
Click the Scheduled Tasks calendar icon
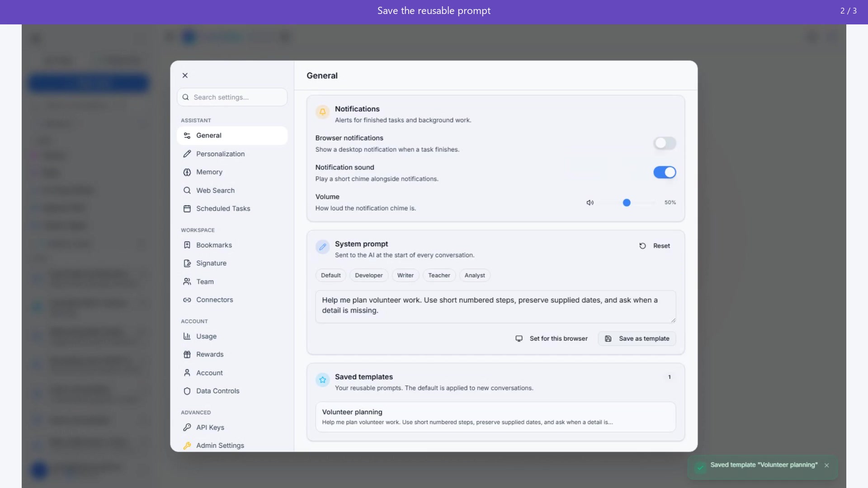(x=187, y=209)
